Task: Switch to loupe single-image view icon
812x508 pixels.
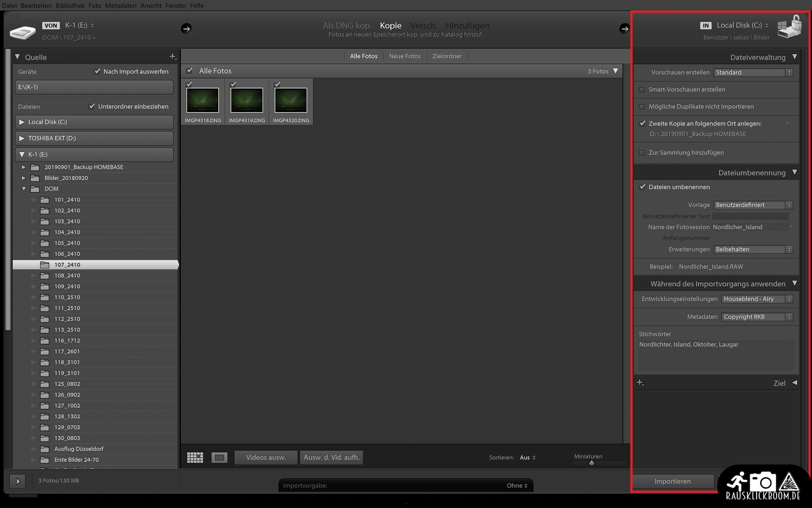Action: pos(219,458)
